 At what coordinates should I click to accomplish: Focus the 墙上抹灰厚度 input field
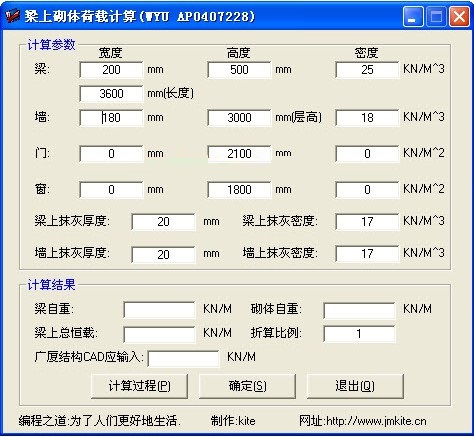pos(163,255)
